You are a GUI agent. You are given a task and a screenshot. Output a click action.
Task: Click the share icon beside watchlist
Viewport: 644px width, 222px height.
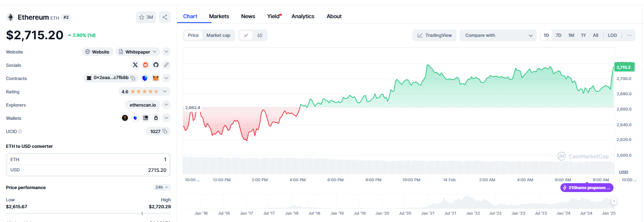(165, 17)
